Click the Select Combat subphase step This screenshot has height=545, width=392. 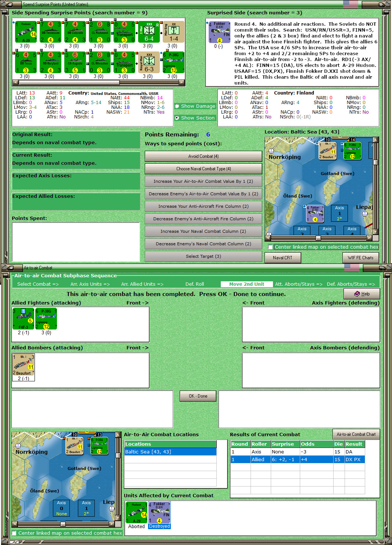coord(38,284)
